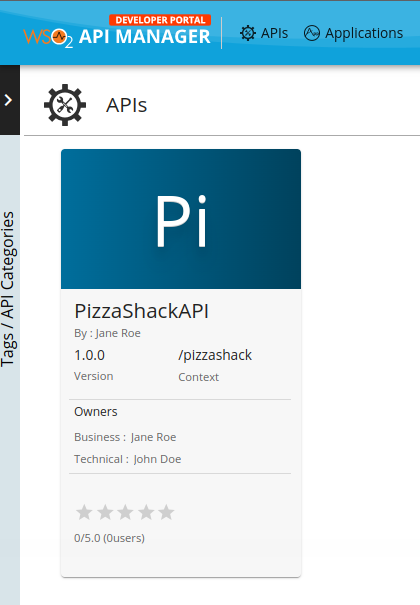Open the PizzaShackAPI title link
Screen dimensions: 420x605
141,311
